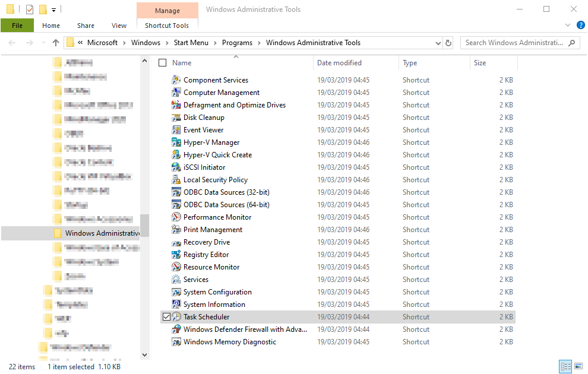588x374 pixels.
Task: Open the File menu
Action: [17, 26]
